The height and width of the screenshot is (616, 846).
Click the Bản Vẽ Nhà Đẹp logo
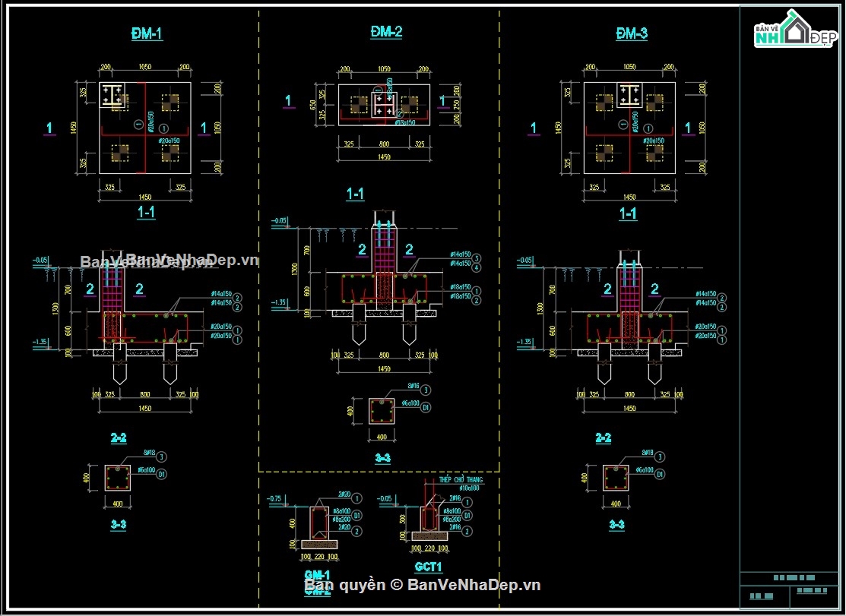coord(795,29)
